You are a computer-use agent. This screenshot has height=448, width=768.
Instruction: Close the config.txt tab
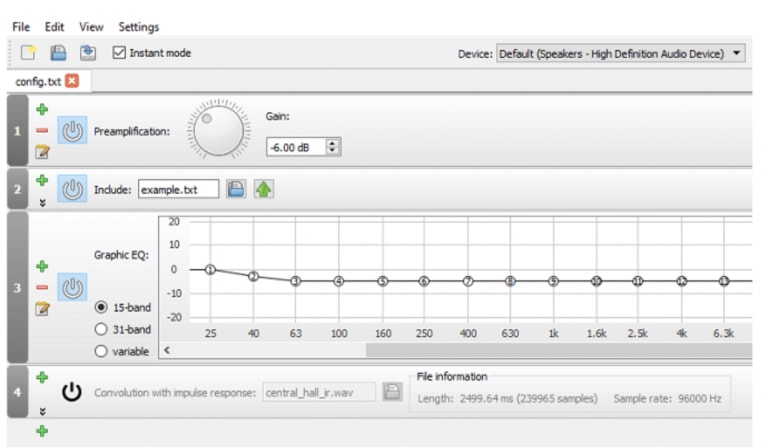tap(72, 81)
